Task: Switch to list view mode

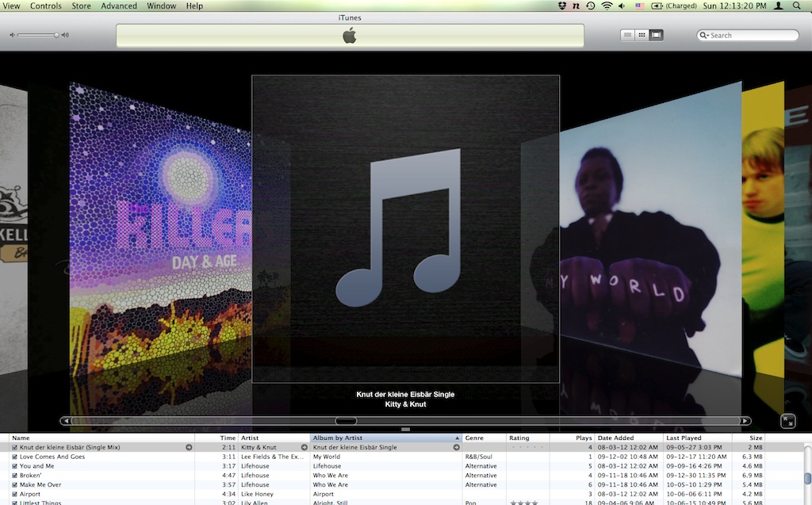Action: [x=627, y=35]
